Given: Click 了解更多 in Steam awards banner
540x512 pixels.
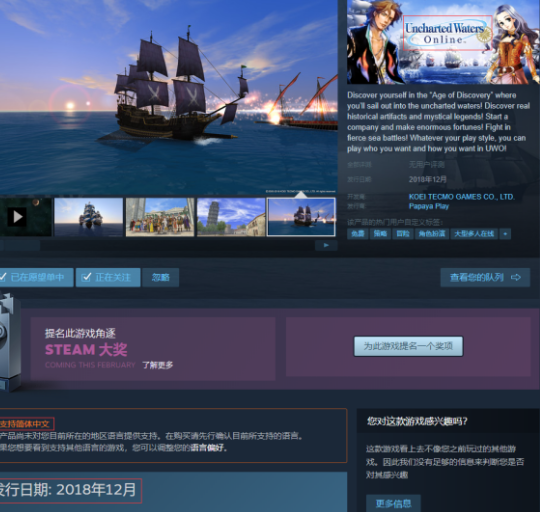Looking at the screenshot, I should 158,365.
